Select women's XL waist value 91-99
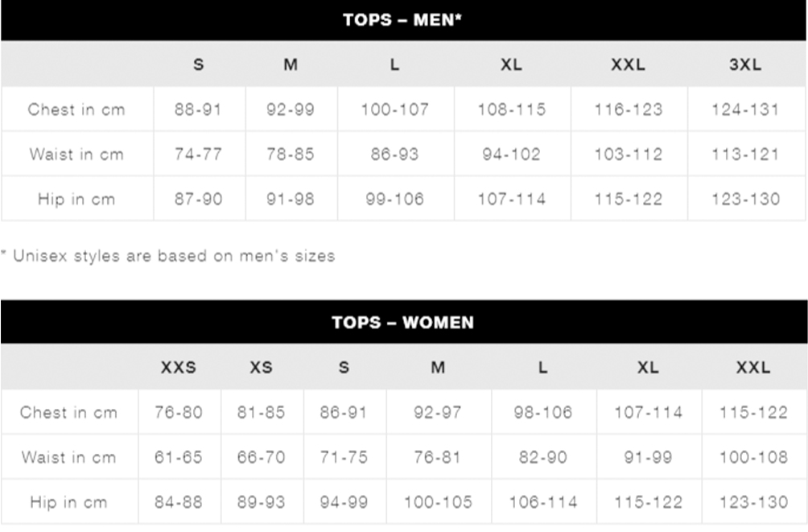The height and width of the screenshot is (532, 808). tap(649, 457)
